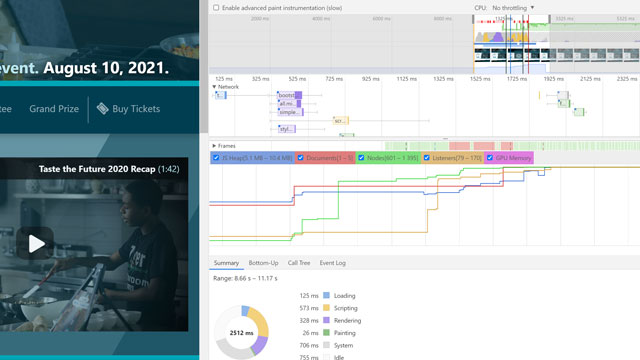This screenshot has height=360, width=640.
Task: Click the System color swatch in legend
Action: click(x=326, y=345)
